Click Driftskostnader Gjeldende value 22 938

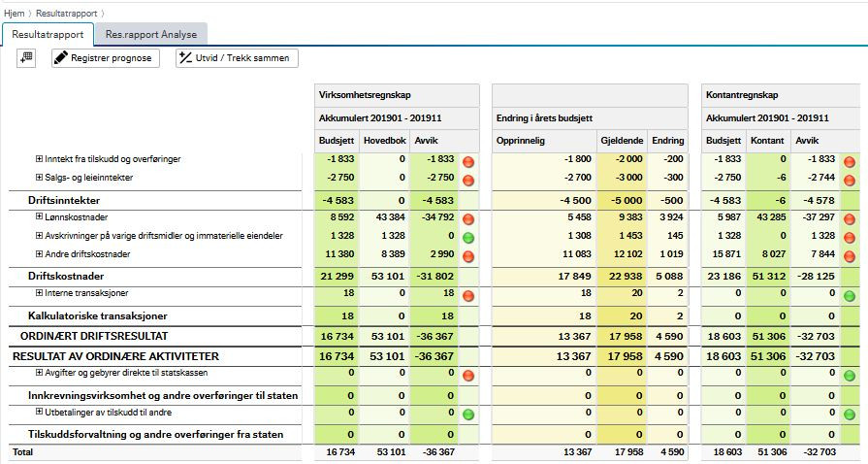tap(626, 276)
